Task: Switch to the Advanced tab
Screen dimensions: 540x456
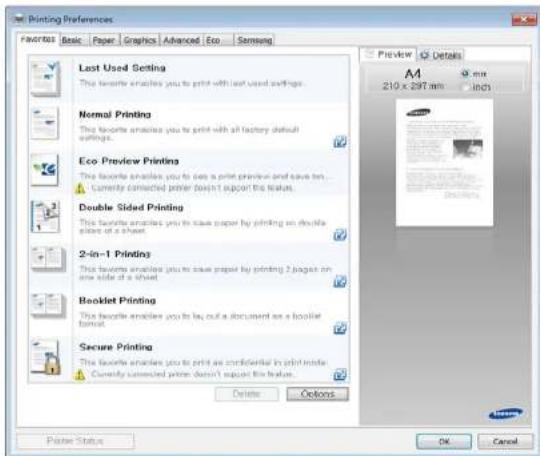Action: tap(181, 40)
